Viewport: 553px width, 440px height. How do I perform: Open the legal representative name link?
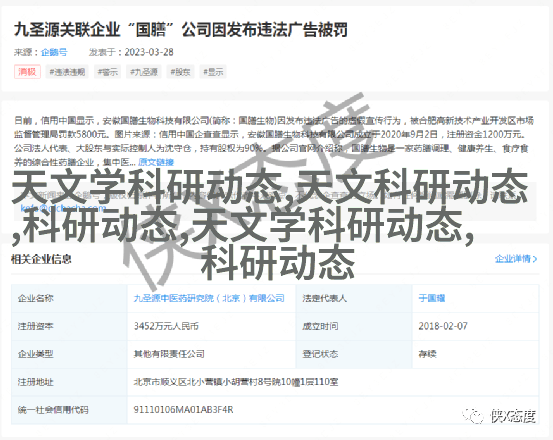[x=432, y=298]
